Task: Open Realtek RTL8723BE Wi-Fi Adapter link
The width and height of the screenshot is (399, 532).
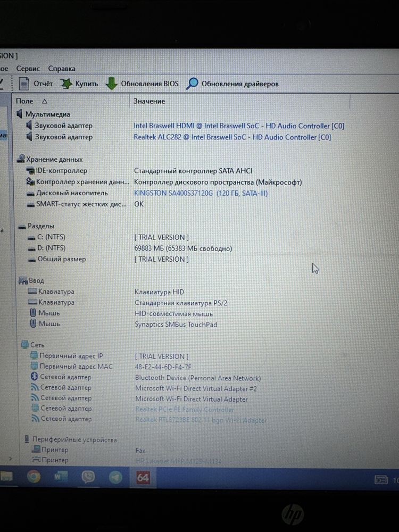Action: pos(201,420)
